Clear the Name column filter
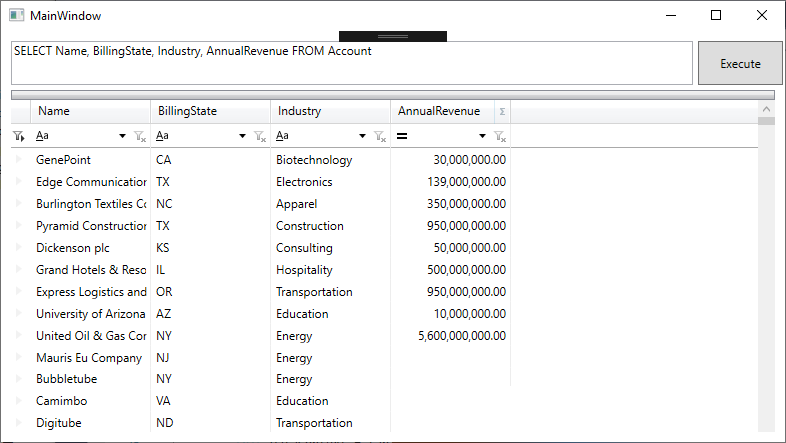Viewport: 786px width, 443px height. (140, 136)
